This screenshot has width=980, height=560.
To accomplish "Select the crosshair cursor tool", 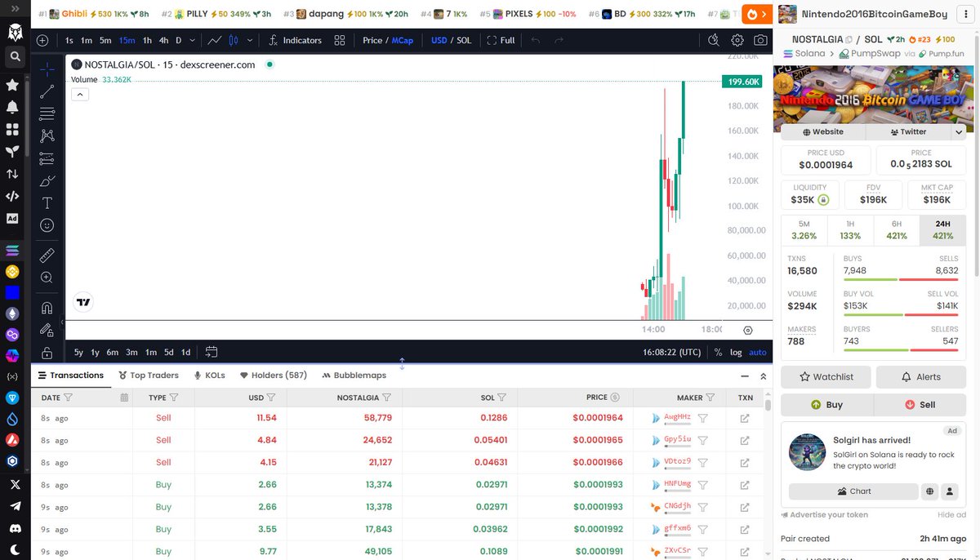I will point(47,69).
